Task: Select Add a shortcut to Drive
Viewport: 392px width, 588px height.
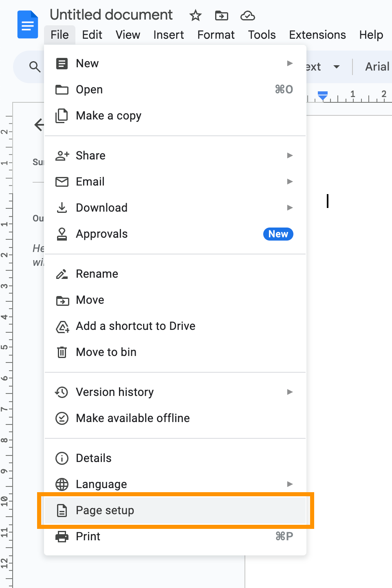Action: point(175,326)
